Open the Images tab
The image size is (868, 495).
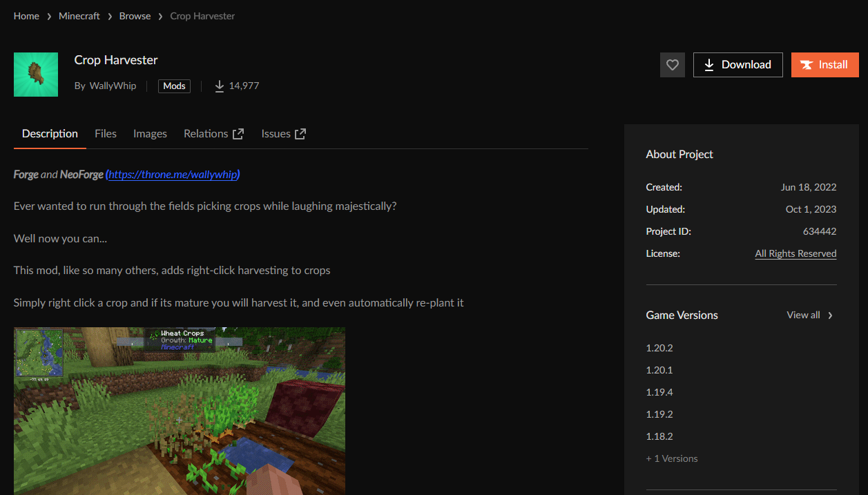[x=150, y=134]
